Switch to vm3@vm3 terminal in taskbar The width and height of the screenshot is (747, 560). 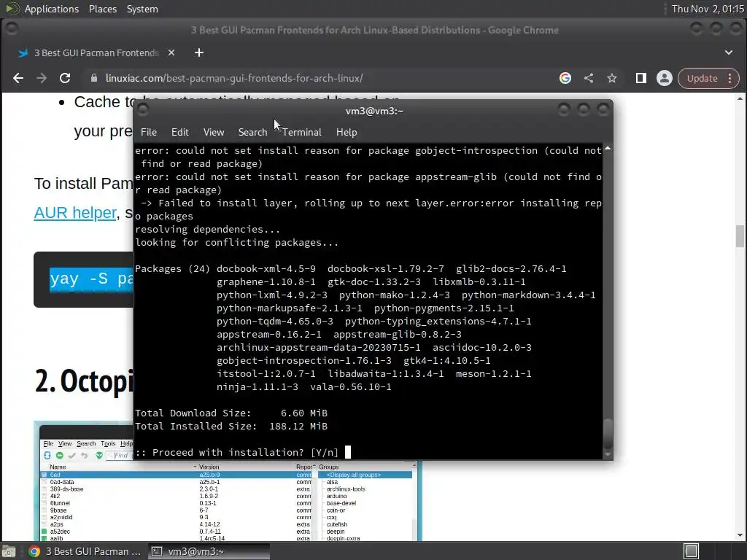(209, 551)
